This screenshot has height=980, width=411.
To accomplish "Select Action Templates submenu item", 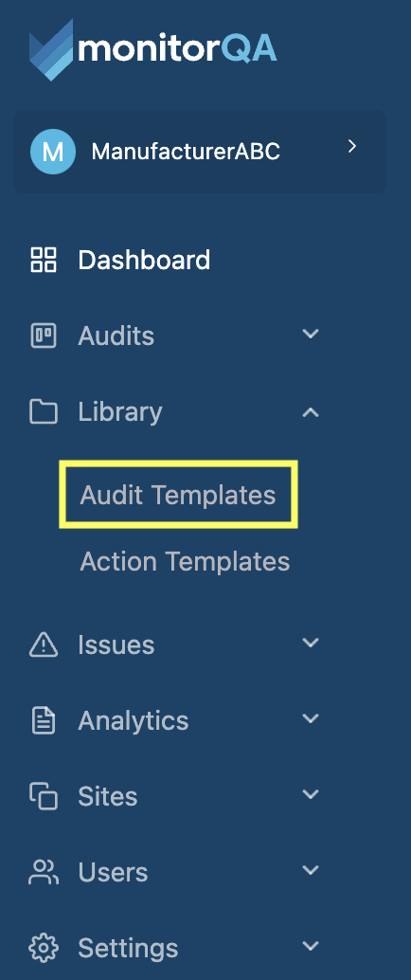I will [185, 561].
